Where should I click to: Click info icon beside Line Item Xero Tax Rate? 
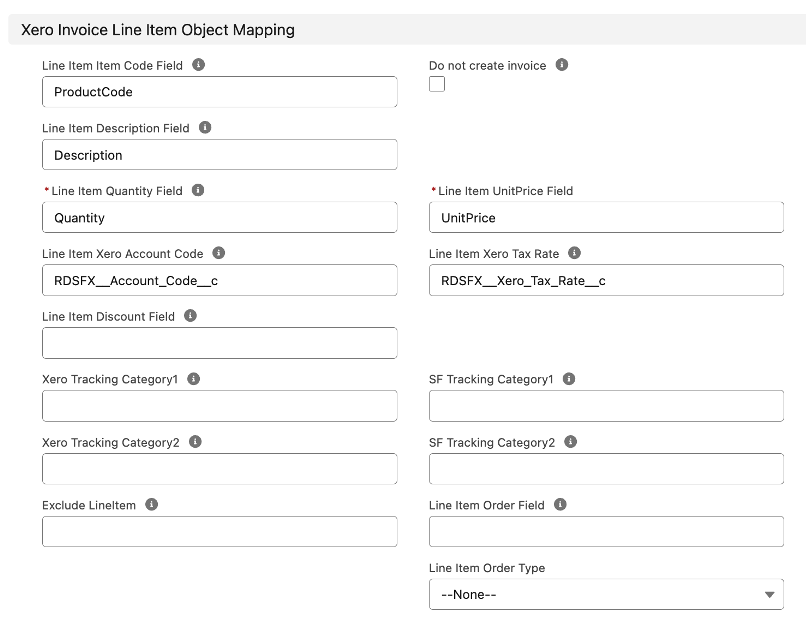click(574, 253)
